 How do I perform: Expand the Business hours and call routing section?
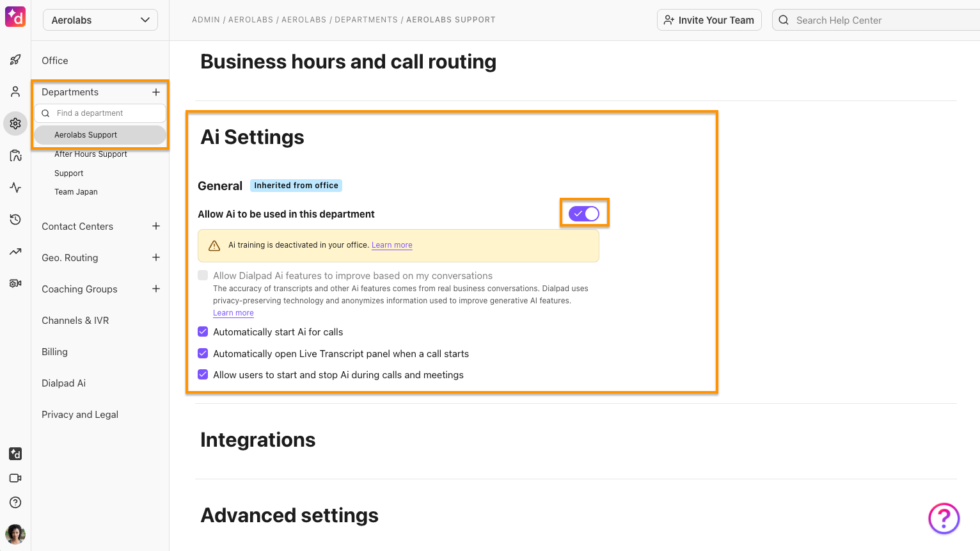point(348,61)
